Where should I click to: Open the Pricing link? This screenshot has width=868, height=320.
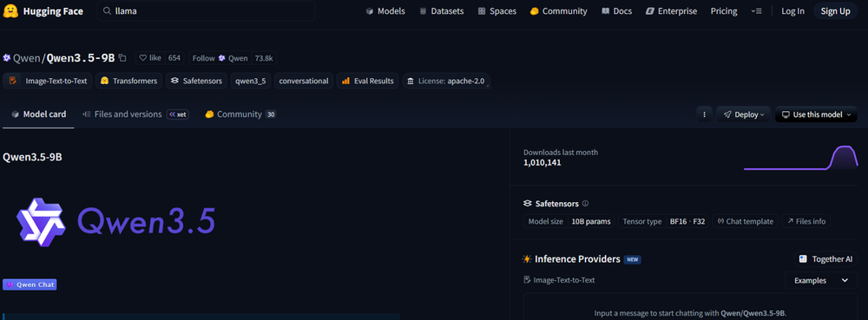724,11
